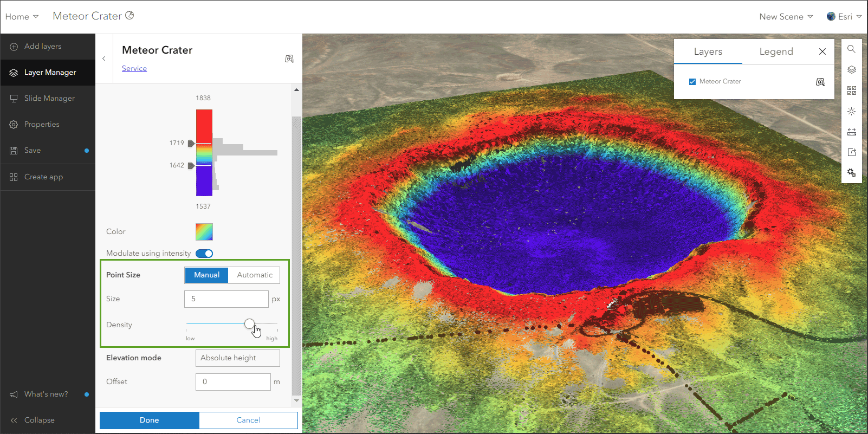Zoom to the layer from settings header
The height and width of the screenshot is (434, 868).
point(289,59)
